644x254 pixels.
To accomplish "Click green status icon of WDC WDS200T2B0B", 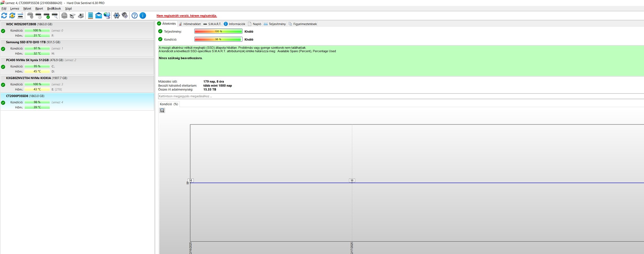I will click(3, 31).
